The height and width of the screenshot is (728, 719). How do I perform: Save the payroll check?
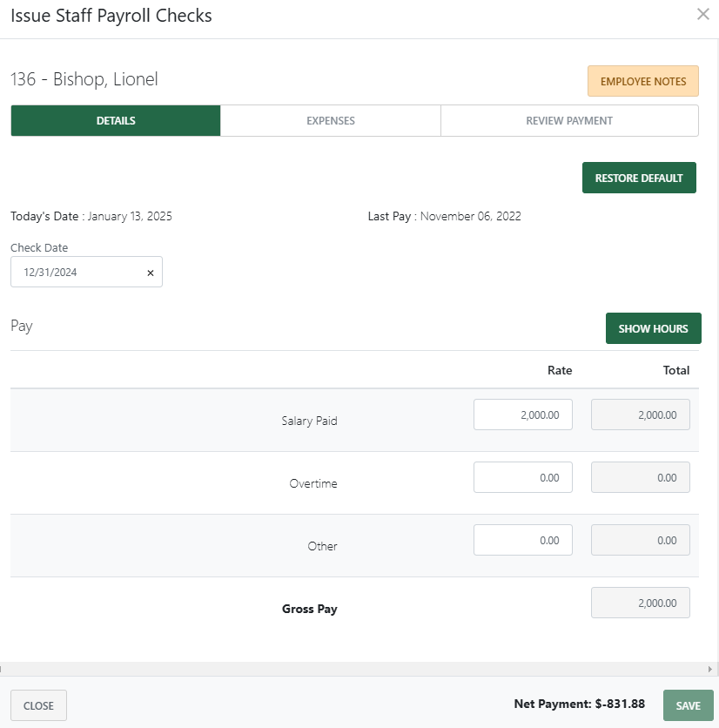click(688, 706)
